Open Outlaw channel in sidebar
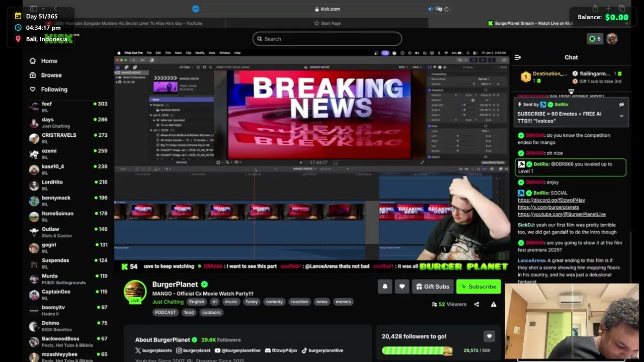The height and width of the screenshot is (362, 644). (x=68, y=232)
